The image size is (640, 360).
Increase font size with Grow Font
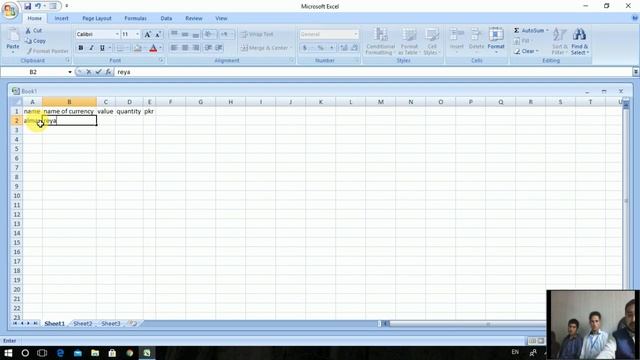click(148, 34)
